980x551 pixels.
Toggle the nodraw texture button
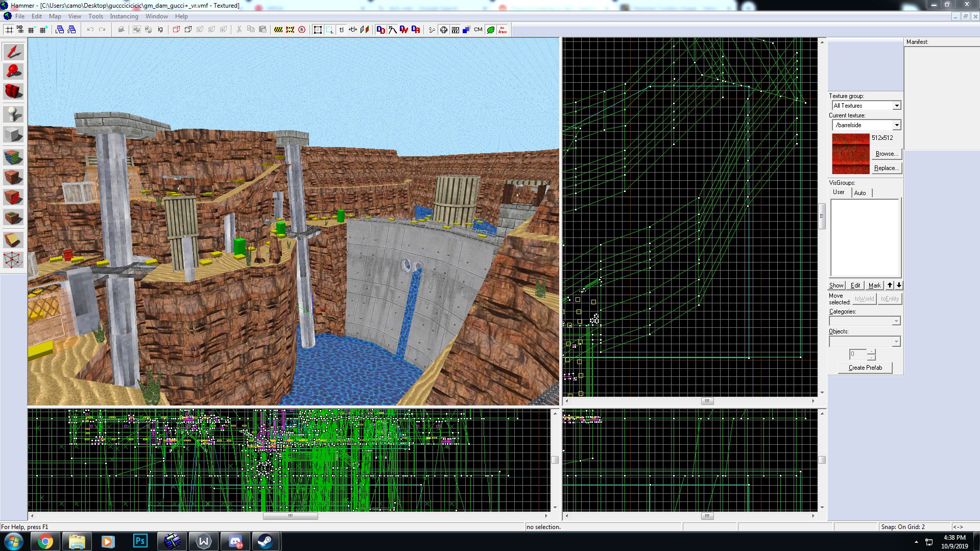[x=503, y=30]
